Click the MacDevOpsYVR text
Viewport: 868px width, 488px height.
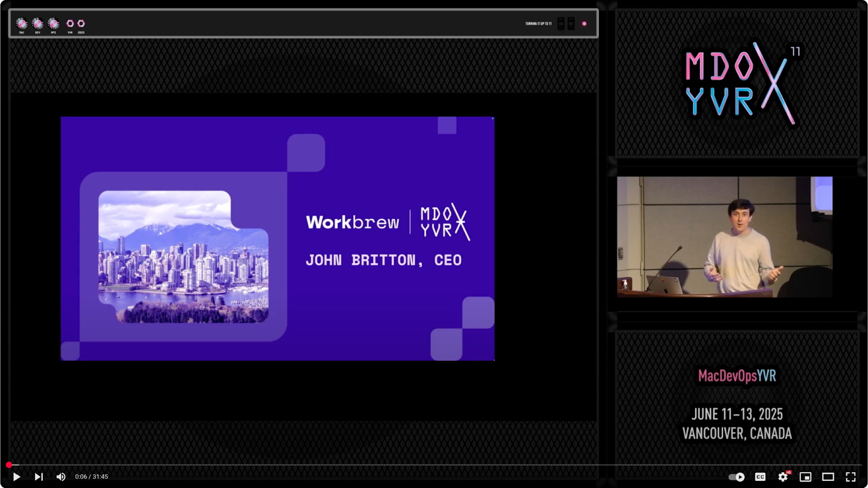pyautogui.click(x=737, y=376)
